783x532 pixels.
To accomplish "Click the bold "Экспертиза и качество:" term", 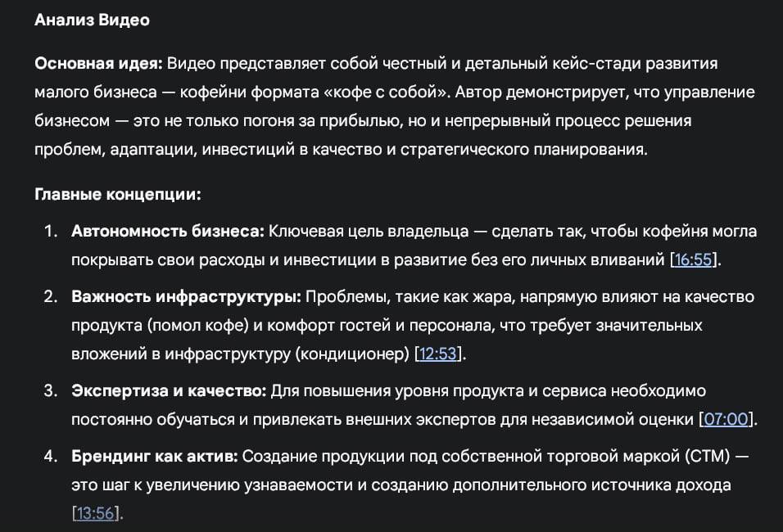I will tap(169, 391).
